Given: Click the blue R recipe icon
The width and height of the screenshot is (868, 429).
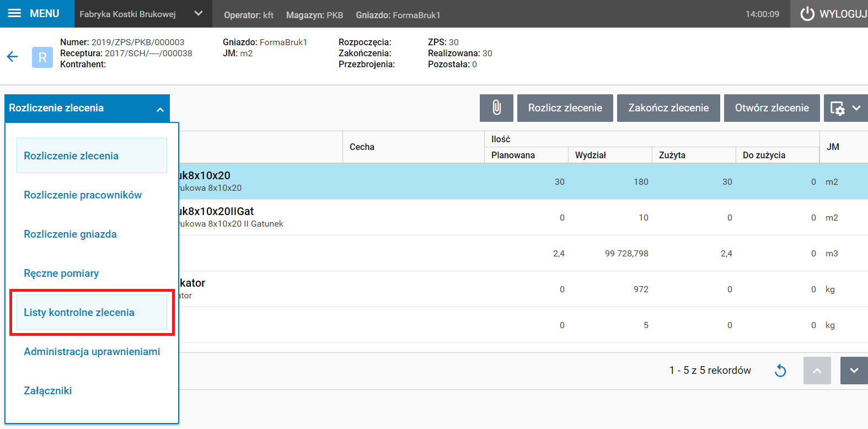Looking at the screenshot, I should 42,57.
